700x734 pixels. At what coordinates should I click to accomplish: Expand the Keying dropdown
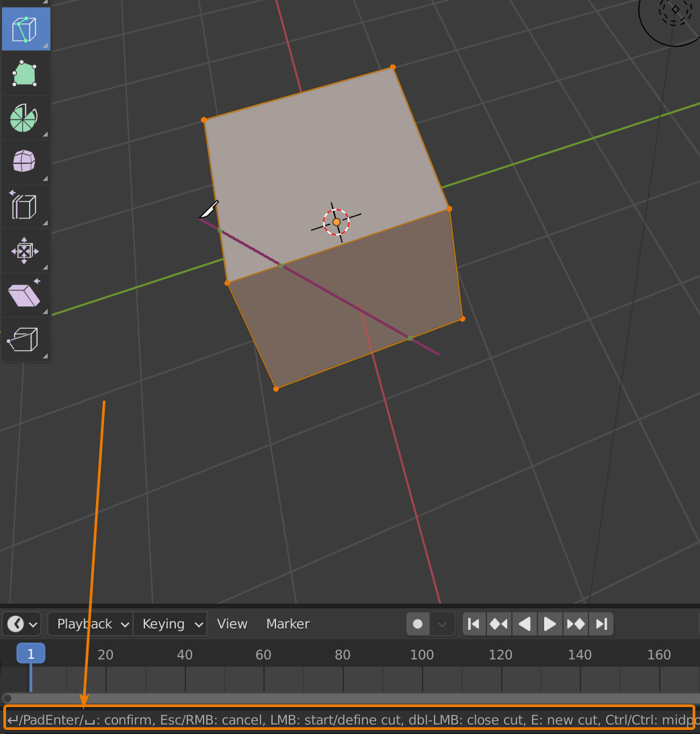point(171,624)
